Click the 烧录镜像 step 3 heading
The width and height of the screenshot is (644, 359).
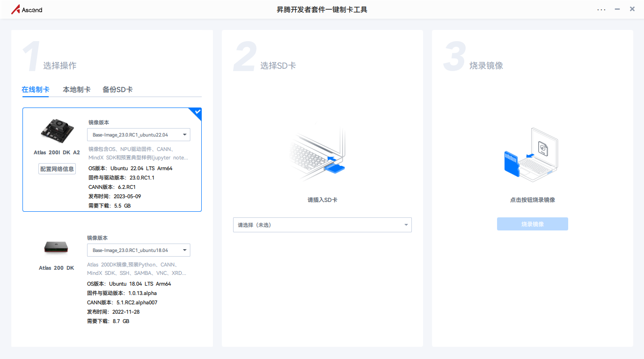point(486,65)
